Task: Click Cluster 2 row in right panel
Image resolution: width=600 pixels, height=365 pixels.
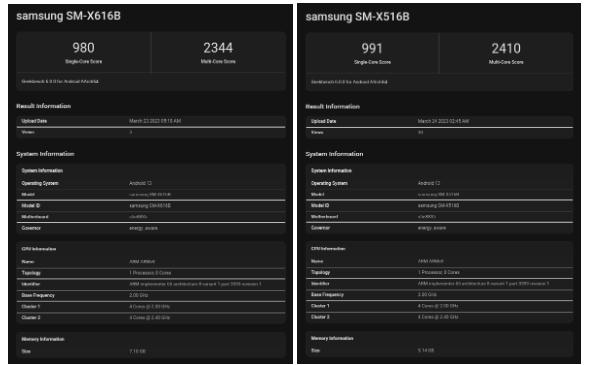Action: pyautogui.click(x=439, y=317)
